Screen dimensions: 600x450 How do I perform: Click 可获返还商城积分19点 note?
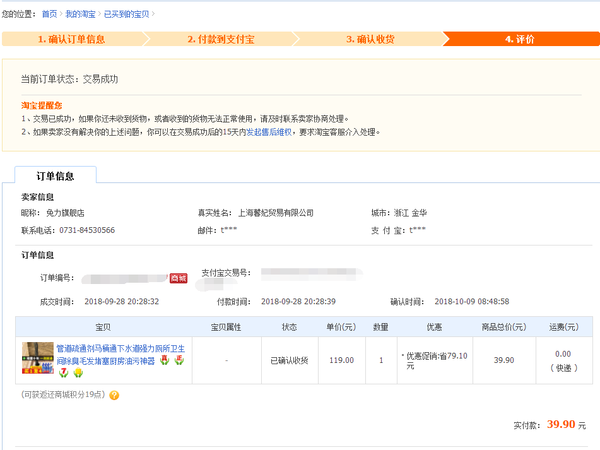(63, 395)
